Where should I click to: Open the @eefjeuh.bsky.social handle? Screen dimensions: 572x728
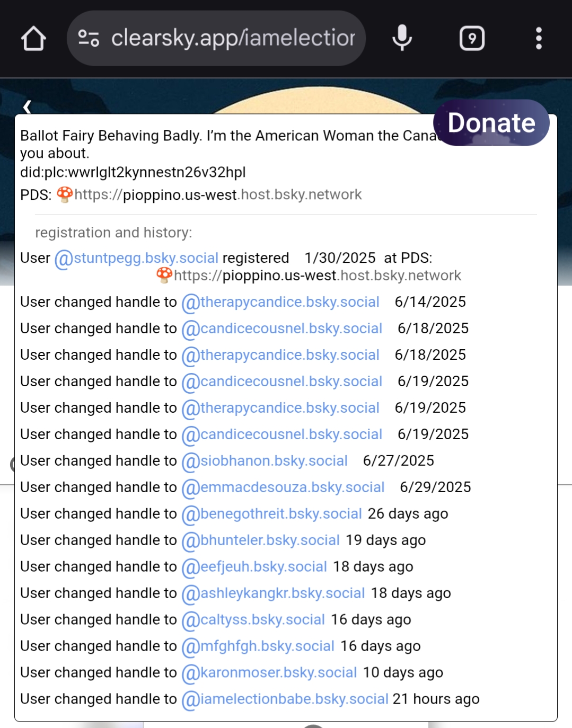point(254,567)
